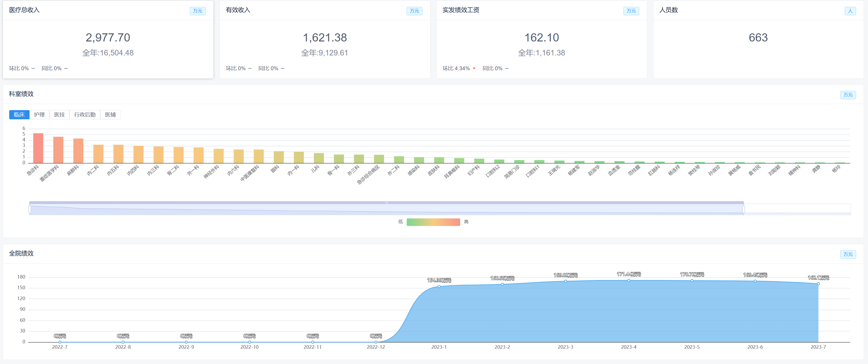The image size is (868, 364).
Task: Click the 万元 tag on 有效收入 card
Action: [x=414, y=11]
